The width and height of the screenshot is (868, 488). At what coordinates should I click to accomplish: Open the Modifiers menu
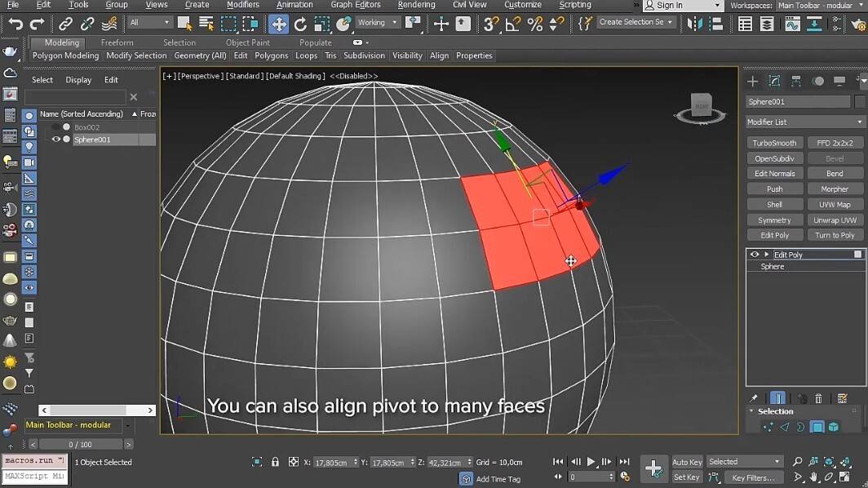(x=242, y=5)
